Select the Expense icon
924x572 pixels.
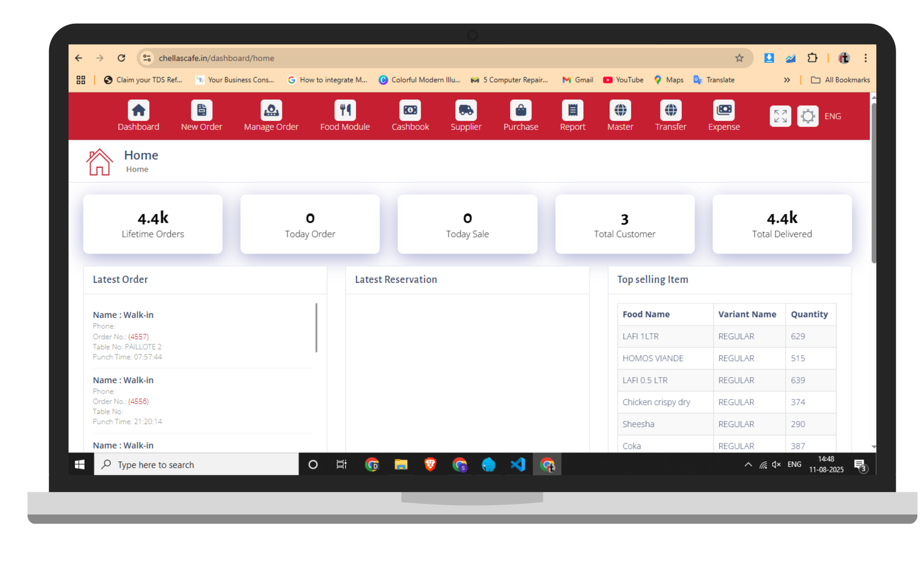(x=724, y=110)
